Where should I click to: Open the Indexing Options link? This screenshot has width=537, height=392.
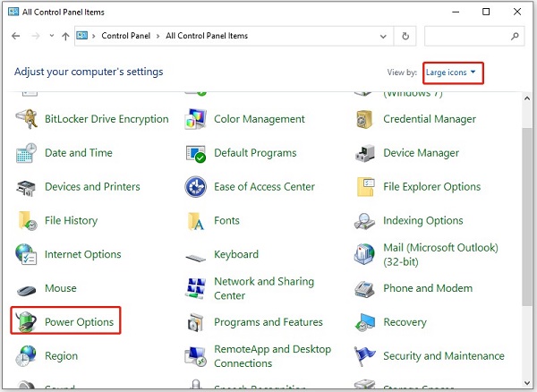[x=422, y=220]
